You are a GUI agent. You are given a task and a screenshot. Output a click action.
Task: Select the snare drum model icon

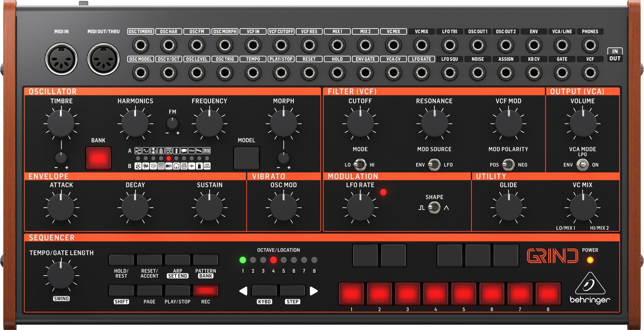[x=184, y=166]
